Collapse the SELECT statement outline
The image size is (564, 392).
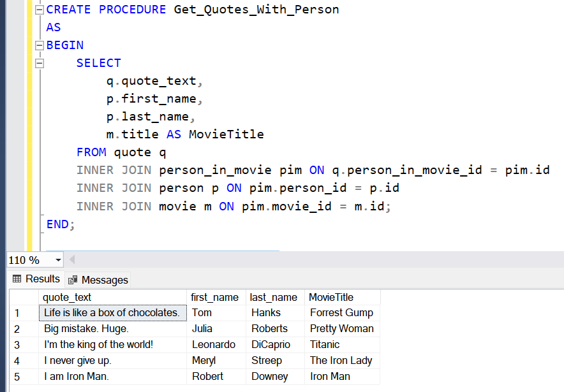click(x=40, y=64)
